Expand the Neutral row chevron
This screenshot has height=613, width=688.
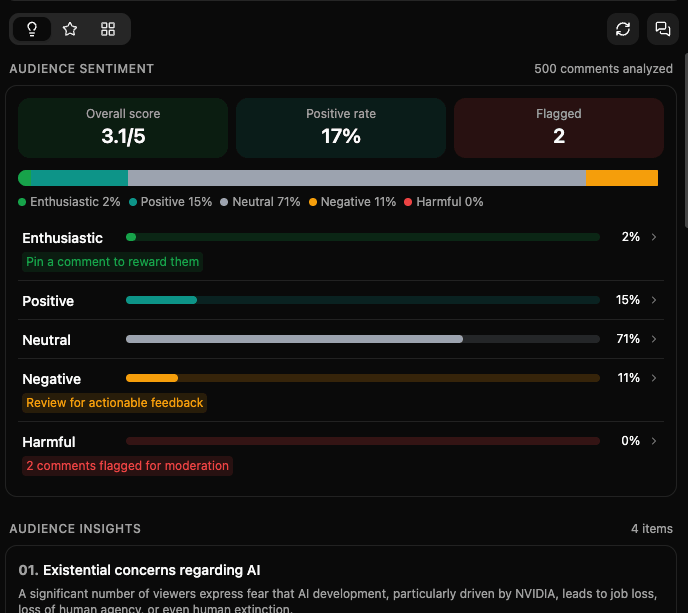[654, 339]
